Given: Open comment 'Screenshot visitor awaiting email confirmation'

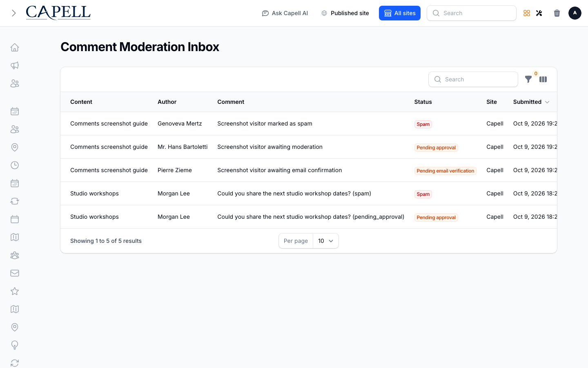Looking at the screenshot, I should coord(280,170).
